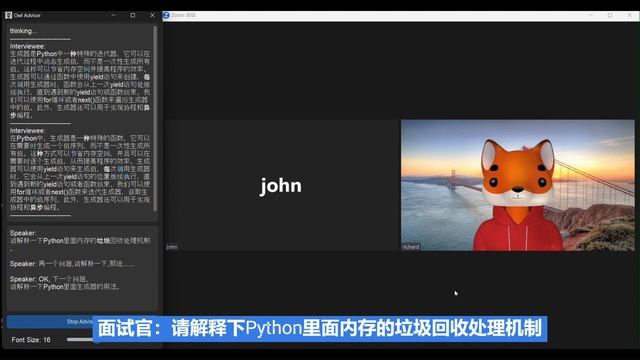640x360 pixels.
Task: Stop the advisor with the Stop Advisor button
Action: click(50, 322)
